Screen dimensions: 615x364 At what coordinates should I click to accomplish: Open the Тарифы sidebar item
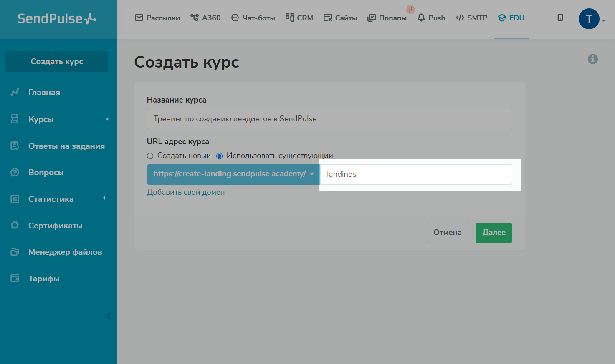coord(43,279)
